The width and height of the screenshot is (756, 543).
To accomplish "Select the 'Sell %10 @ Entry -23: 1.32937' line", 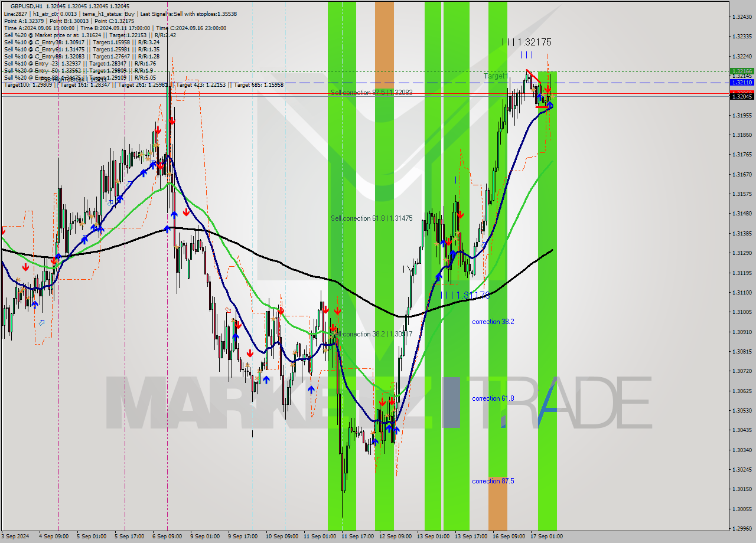I will coord(80,63).
